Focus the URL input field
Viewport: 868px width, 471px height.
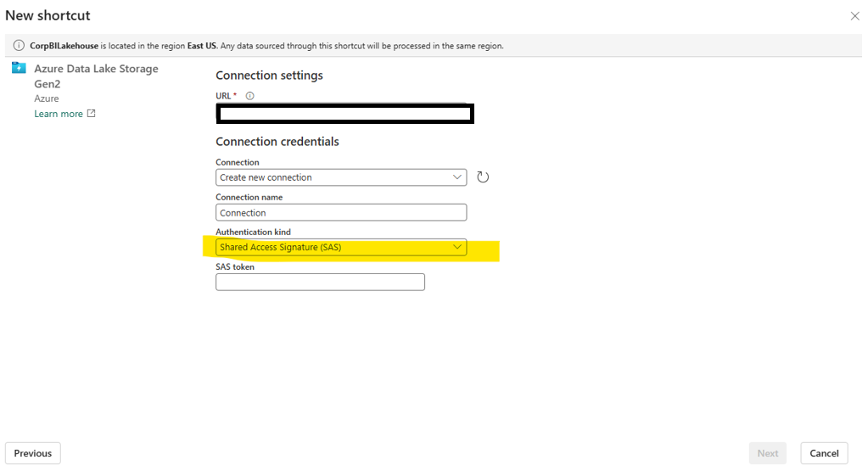pyautogui.click(x=344, y=114)
